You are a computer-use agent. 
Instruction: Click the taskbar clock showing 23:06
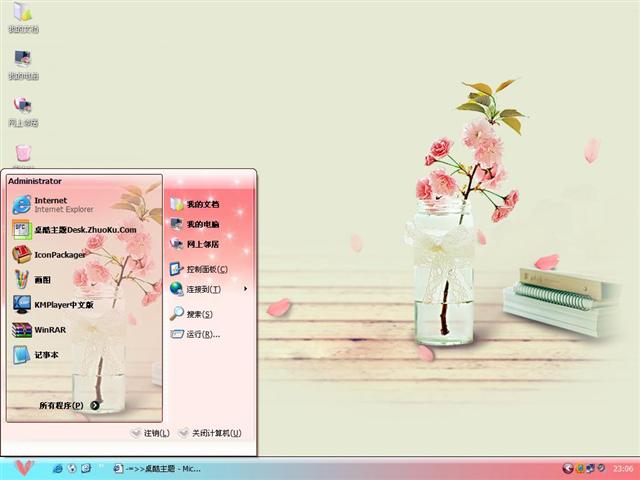(x=623, y=469)
